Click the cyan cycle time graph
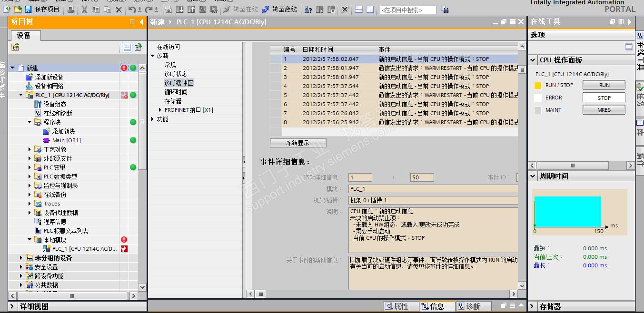 tap(567, 211)
